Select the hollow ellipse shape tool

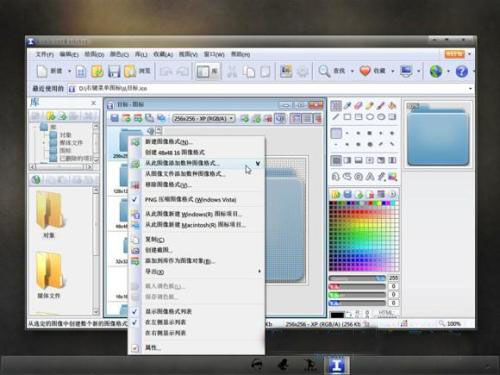(x=370, y=117)
